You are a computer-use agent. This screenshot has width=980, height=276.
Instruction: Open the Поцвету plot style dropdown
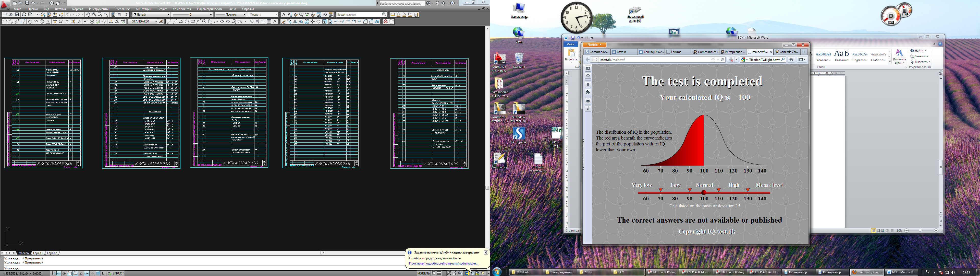(263, 15)
